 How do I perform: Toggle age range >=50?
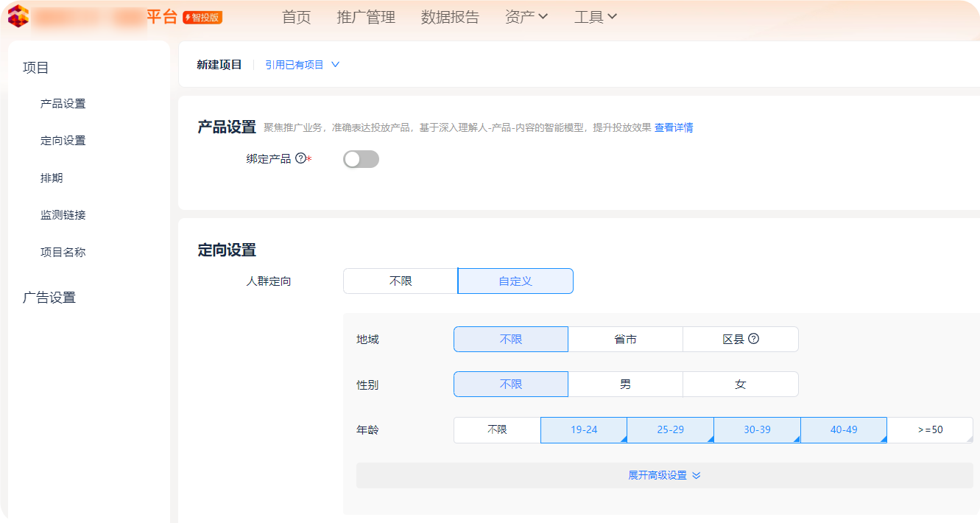(931, 430)
